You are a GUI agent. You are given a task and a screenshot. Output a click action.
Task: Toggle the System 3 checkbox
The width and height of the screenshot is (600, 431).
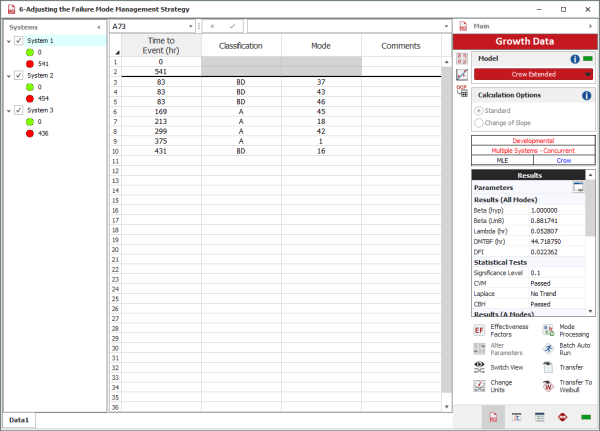(18, 111)
